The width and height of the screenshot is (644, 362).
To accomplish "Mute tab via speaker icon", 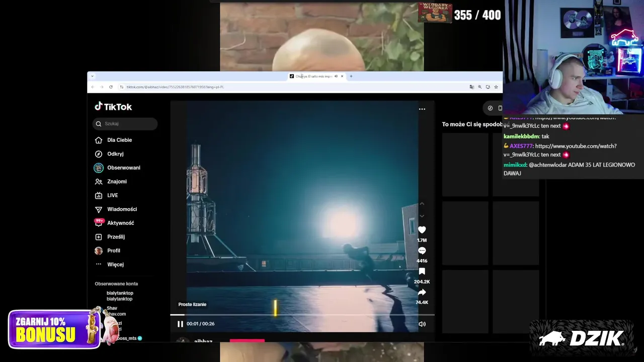I will (336, 76).
